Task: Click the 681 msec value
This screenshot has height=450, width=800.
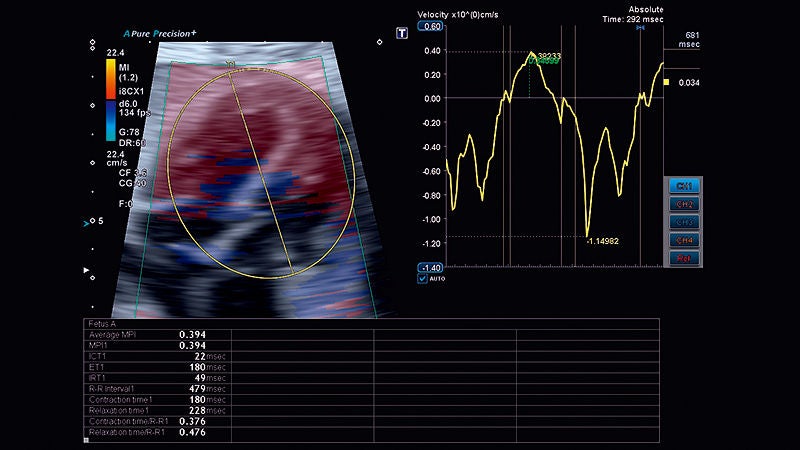Action: tap(689, 40)
